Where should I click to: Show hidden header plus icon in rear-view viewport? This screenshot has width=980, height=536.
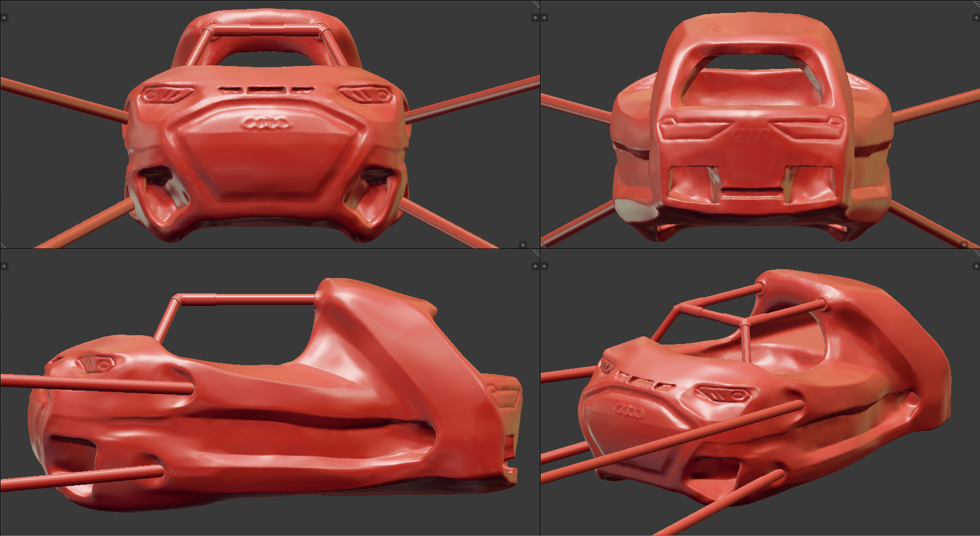[x=964, y=244]
